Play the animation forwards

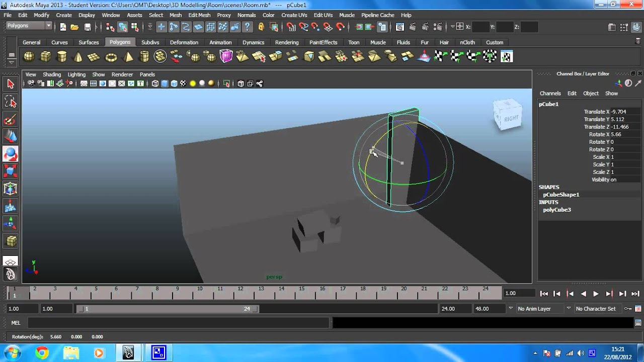(x=596, y=294)
